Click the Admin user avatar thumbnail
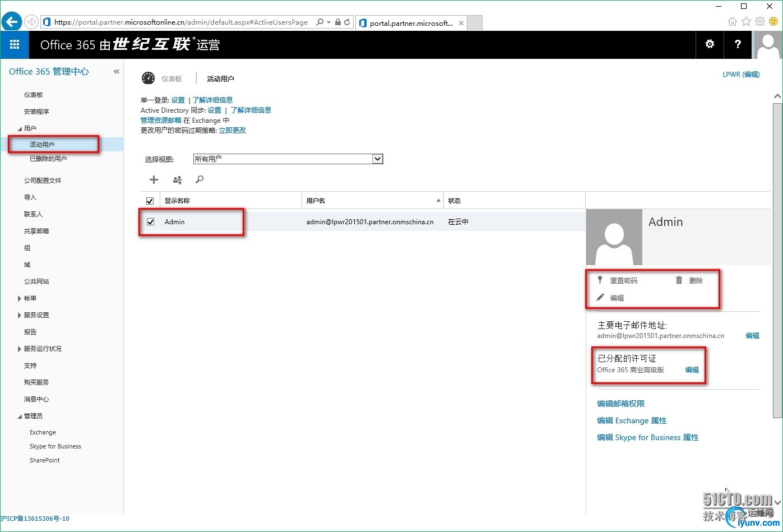Image resolution: width=783 pixels, height=532 pixels. tap(614, 237)
